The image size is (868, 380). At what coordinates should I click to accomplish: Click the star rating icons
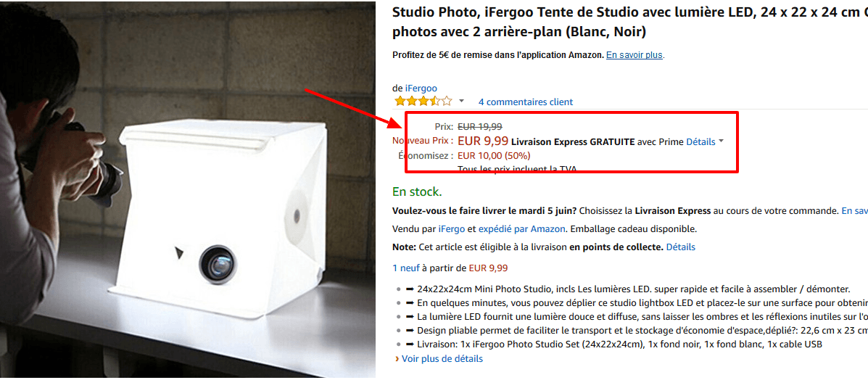tap(422, 101)
